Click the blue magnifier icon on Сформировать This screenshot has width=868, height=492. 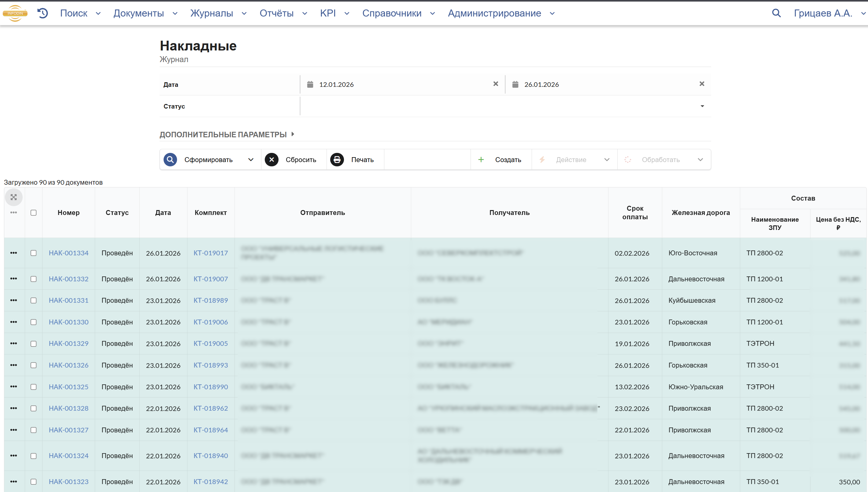pyautogui.click(x=170, y=160)
